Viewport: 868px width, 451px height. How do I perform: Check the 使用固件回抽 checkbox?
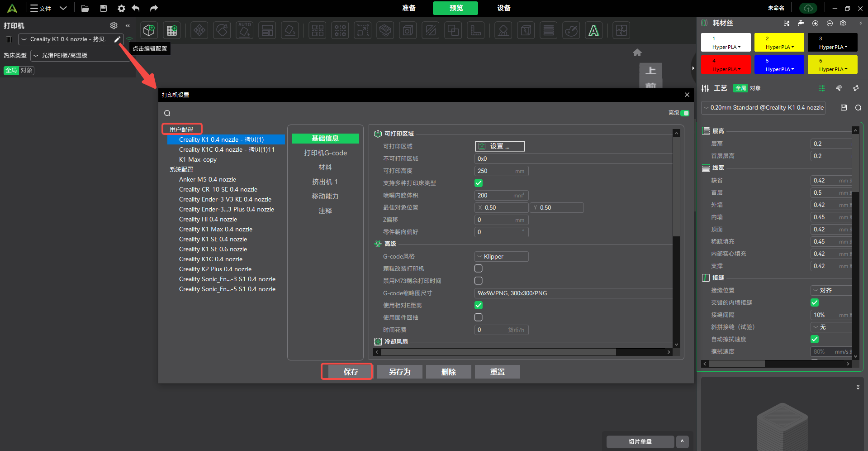(479, 317)
